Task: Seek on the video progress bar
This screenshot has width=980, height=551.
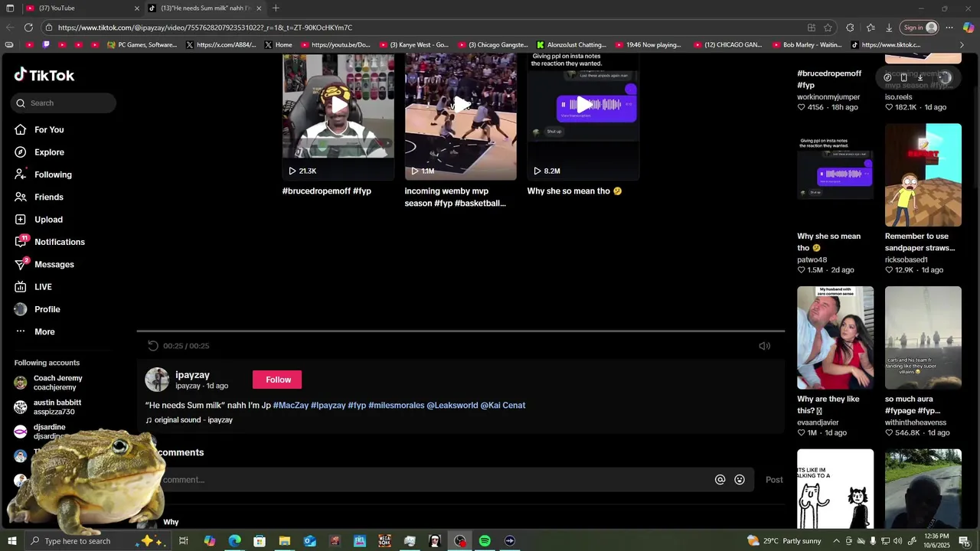Action: click(461, 331)
